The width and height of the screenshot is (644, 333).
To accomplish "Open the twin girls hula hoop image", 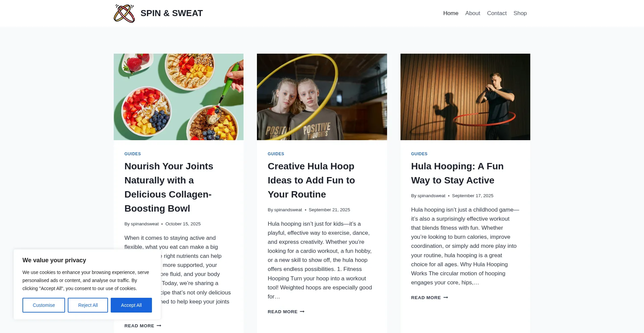I will click(322, 97).
